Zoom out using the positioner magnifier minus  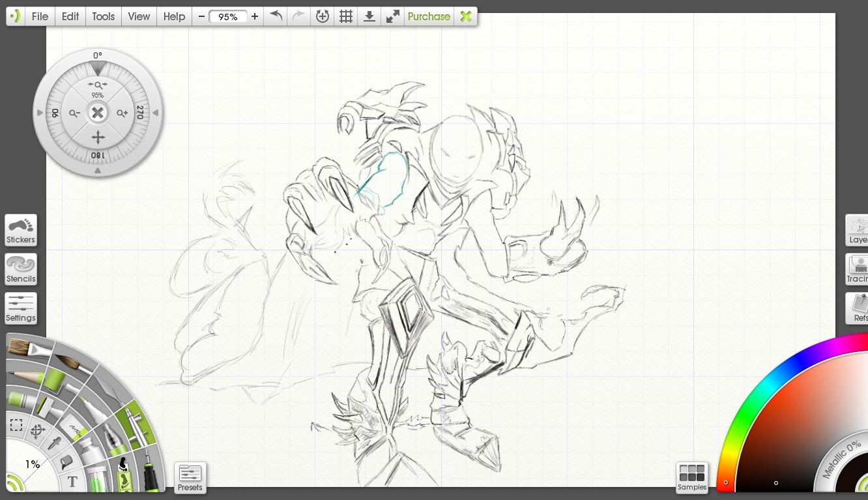(x=74, y=113)
